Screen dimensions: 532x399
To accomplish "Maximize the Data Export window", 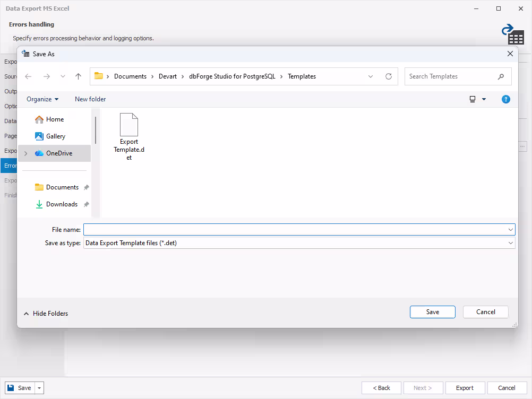I will pos(499,8).
